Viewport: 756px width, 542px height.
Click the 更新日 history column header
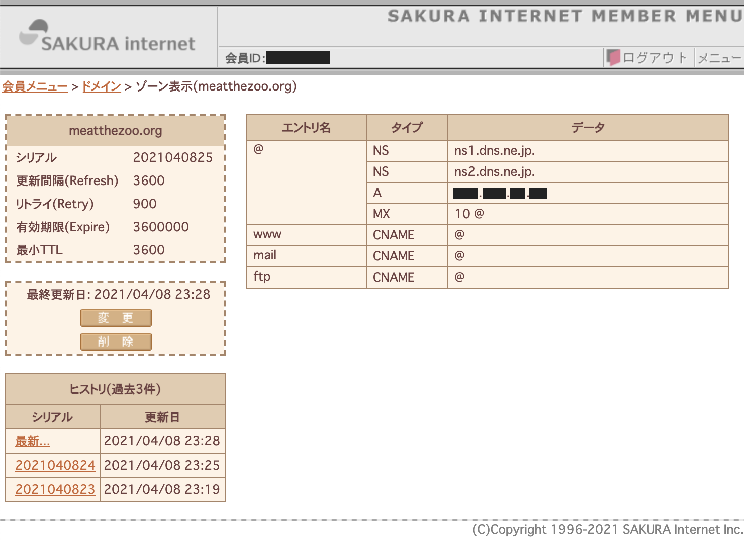point(162,417)
